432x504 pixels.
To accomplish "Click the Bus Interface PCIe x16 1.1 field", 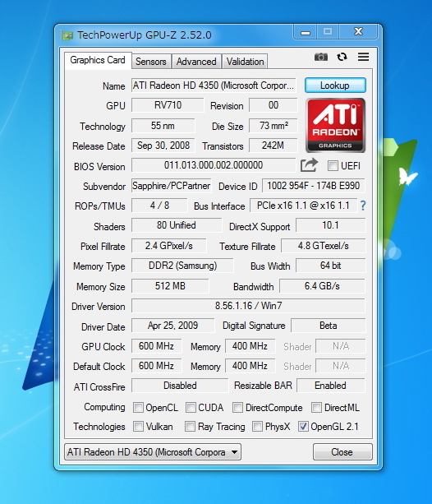I will (x=304, y=206).
